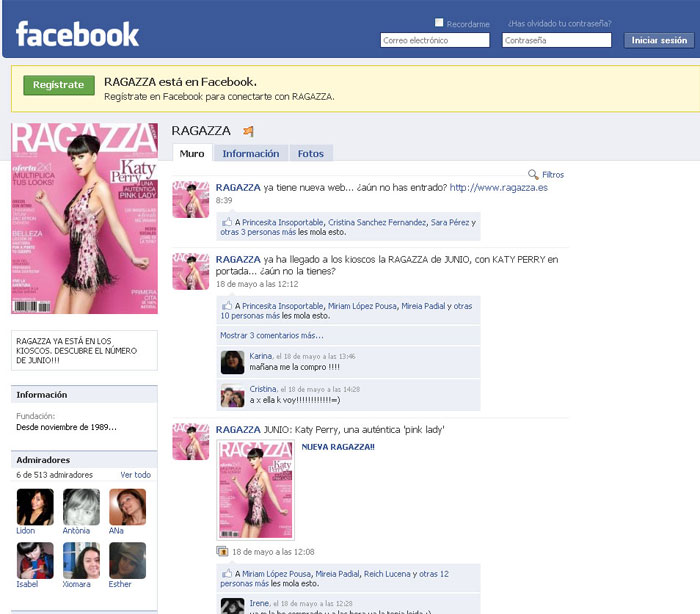Click the '6 de 513 admiradores' text
Screen dimensions: 700x614
(54, 475)
